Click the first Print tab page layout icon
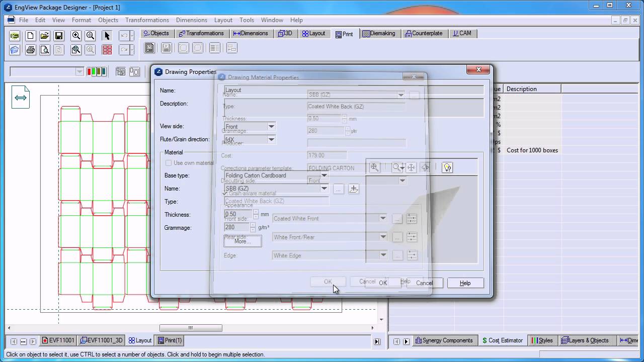 point(149,48)
